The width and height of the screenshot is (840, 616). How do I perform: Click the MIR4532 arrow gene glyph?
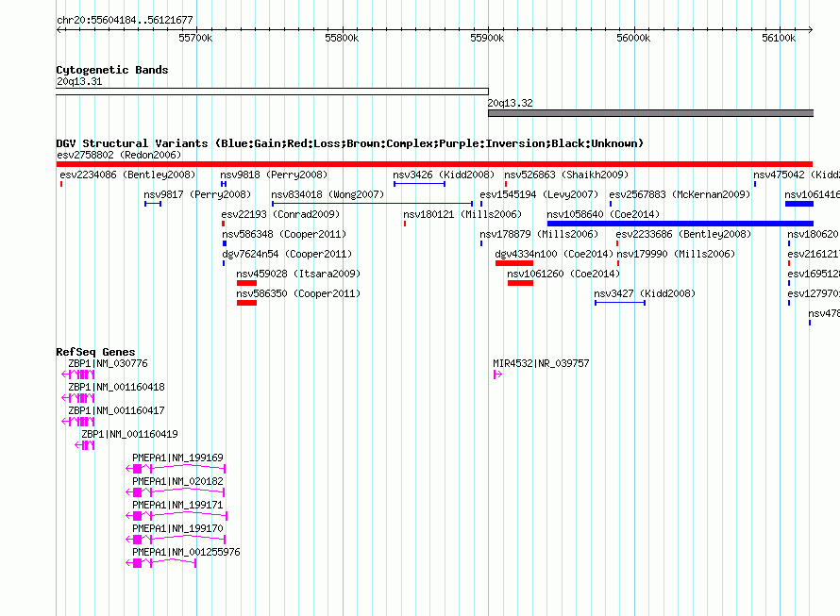497,375
